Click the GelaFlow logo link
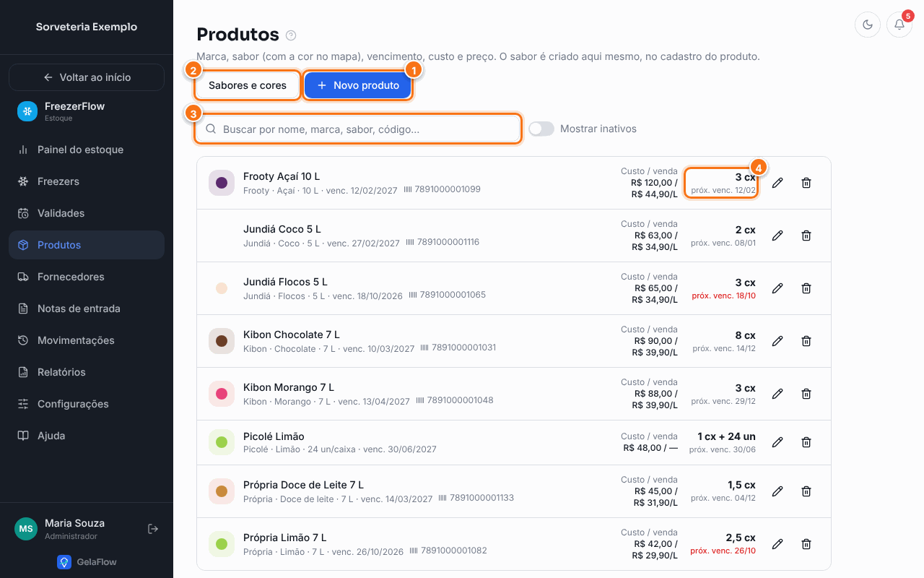 point(87,561)
